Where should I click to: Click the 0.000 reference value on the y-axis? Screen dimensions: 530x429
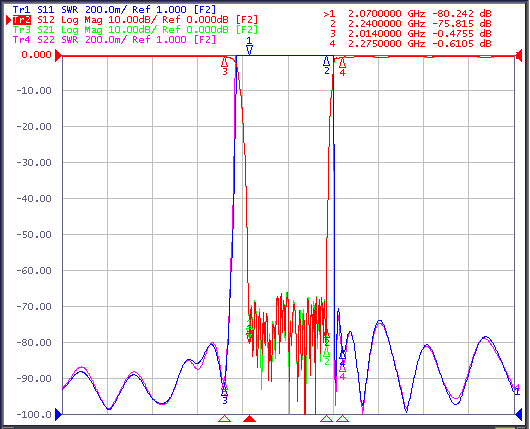tap(37, 55)
